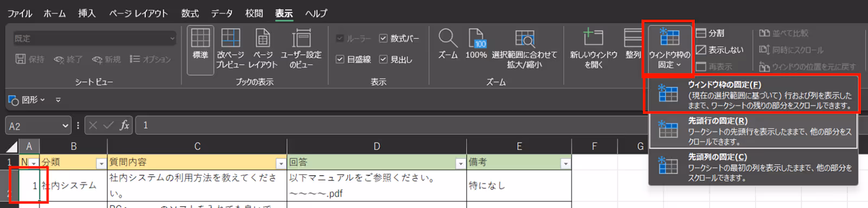
Task: Click the sheet view 新規 button
Action: click(106, 59)
